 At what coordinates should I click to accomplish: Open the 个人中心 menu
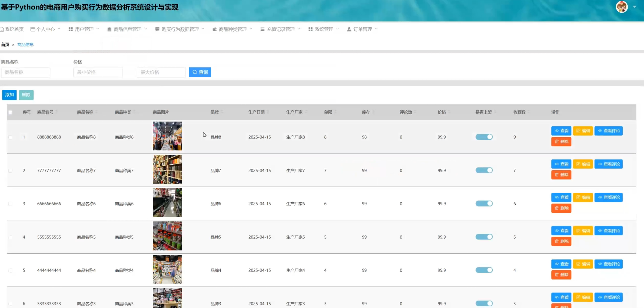45,29
